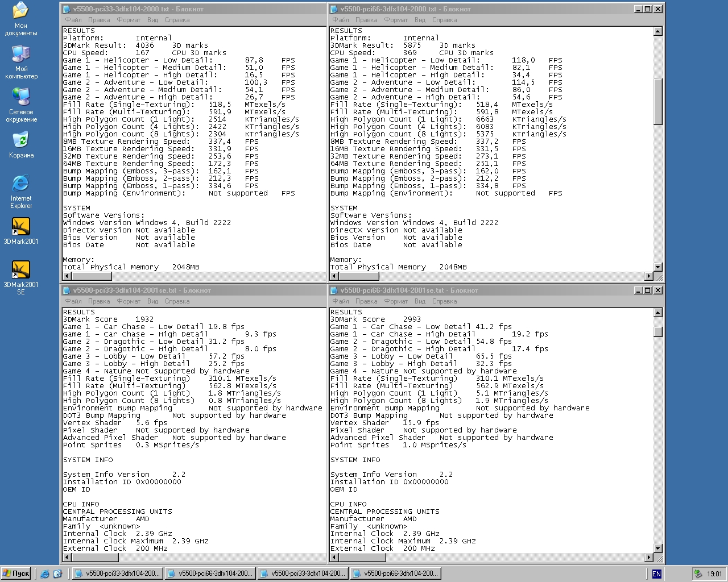This screenshot has width=728, height=582.
Task: Select the Корзина recycle bin icon
Action: pos(21,145)
